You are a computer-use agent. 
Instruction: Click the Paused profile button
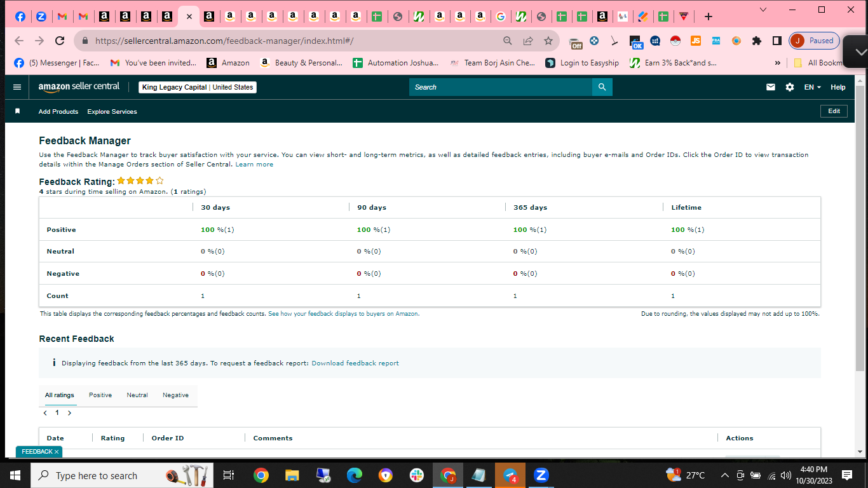814,41
